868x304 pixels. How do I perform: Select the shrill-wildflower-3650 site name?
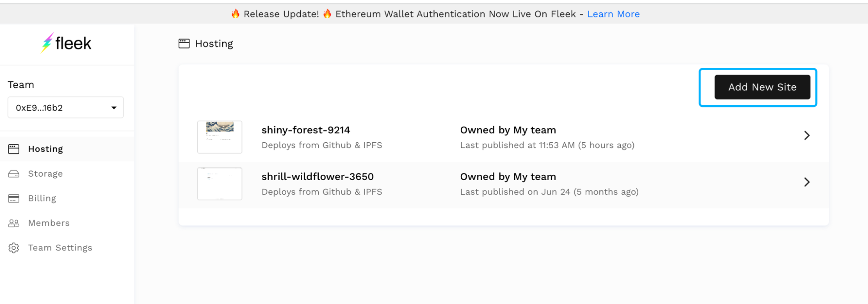pos(317,177)
